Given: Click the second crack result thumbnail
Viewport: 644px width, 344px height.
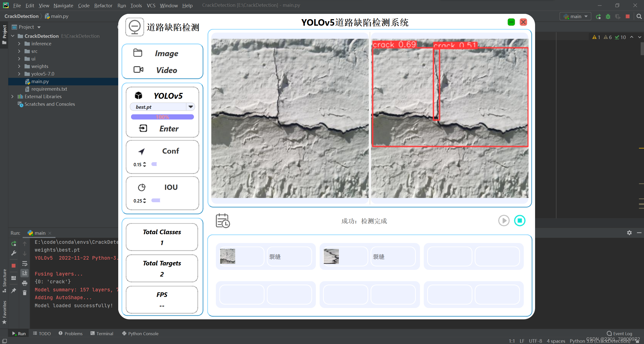Looking at the screenshot, I should click(x=331, y=256).
